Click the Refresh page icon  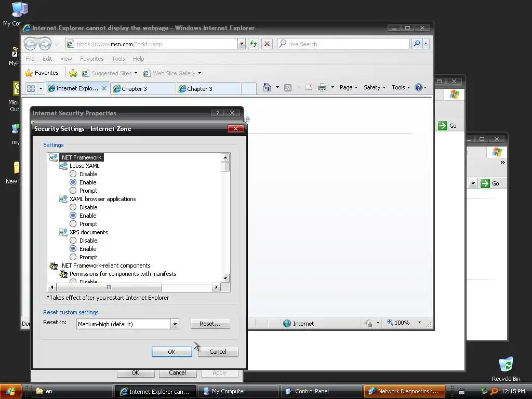[x=254, y=44]
